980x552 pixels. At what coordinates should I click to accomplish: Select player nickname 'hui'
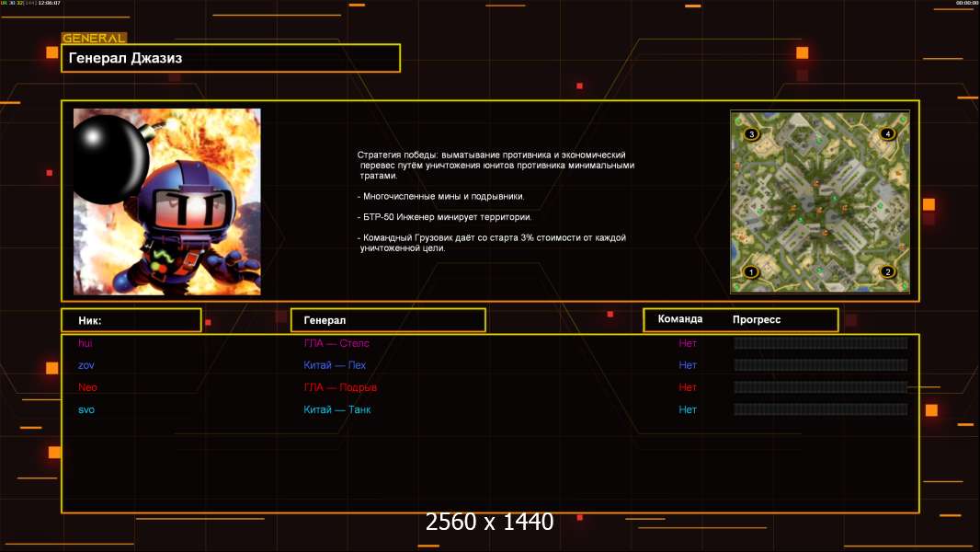click(x=85, y=343)
